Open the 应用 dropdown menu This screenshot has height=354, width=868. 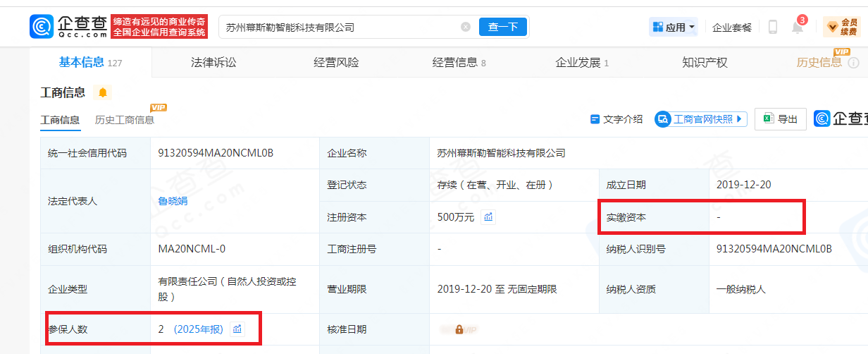coord(674,27)
